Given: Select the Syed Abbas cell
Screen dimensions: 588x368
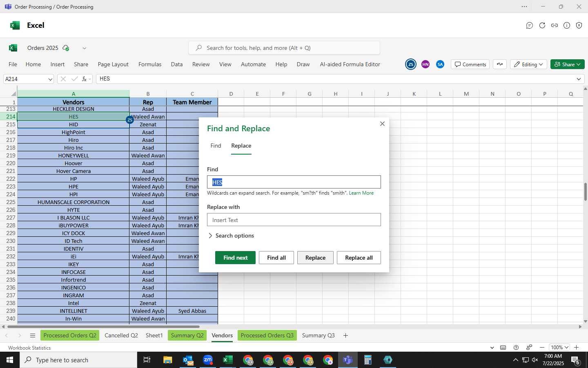Looking at the screenshot, I should (x=192, y=311).
